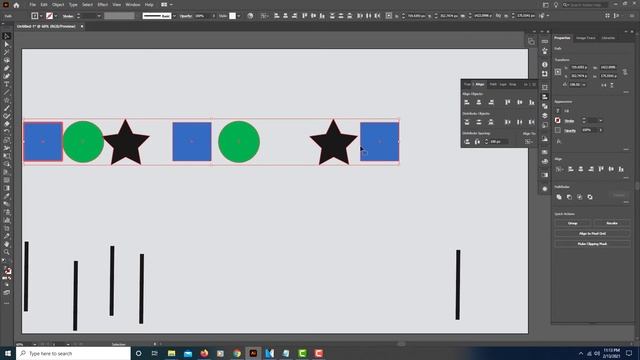Click Vertical Distribute Space icon
The height and width of the screenshot is (360, 640).
467,142
